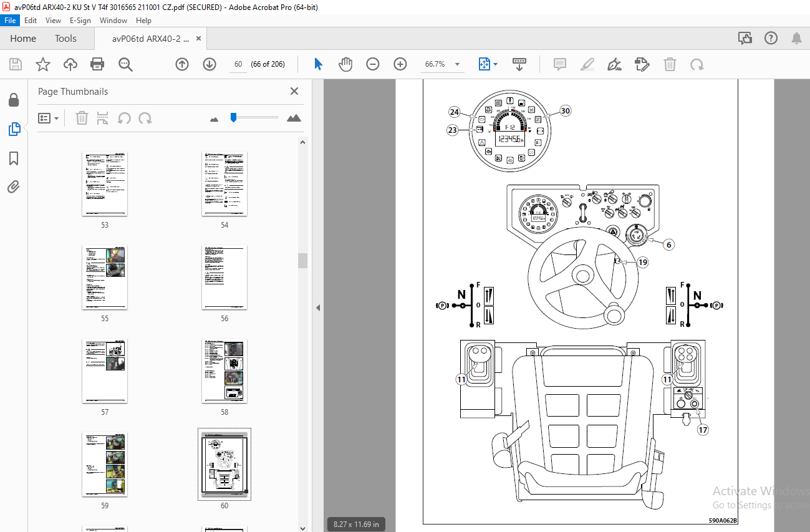
Task: Add a sticky note comment
Action: click(560, 64)
